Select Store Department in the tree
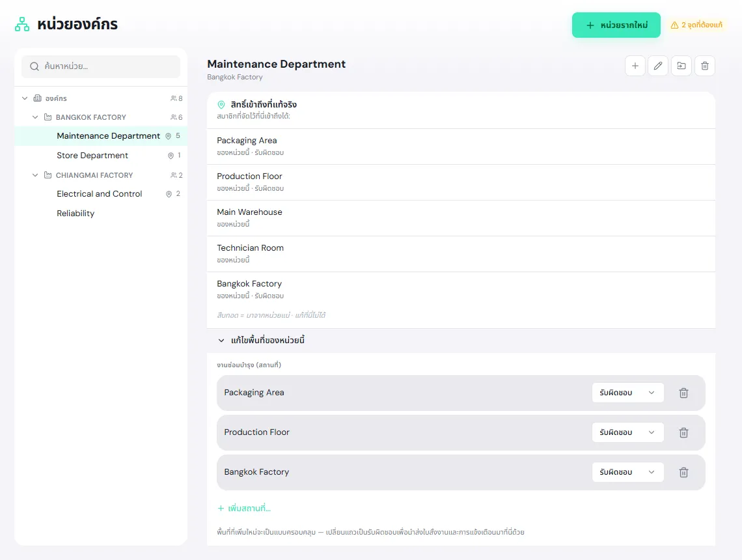 (101, 155)
